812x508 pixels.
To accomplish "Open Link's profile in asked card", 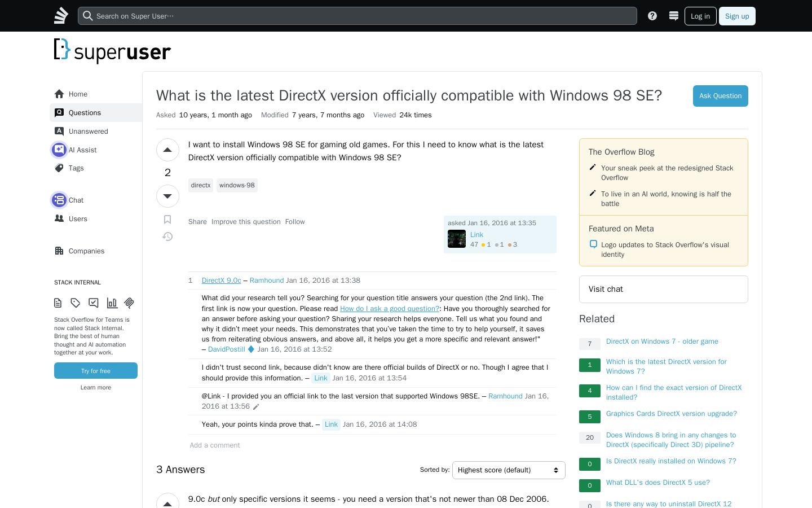I will [476, 235].
